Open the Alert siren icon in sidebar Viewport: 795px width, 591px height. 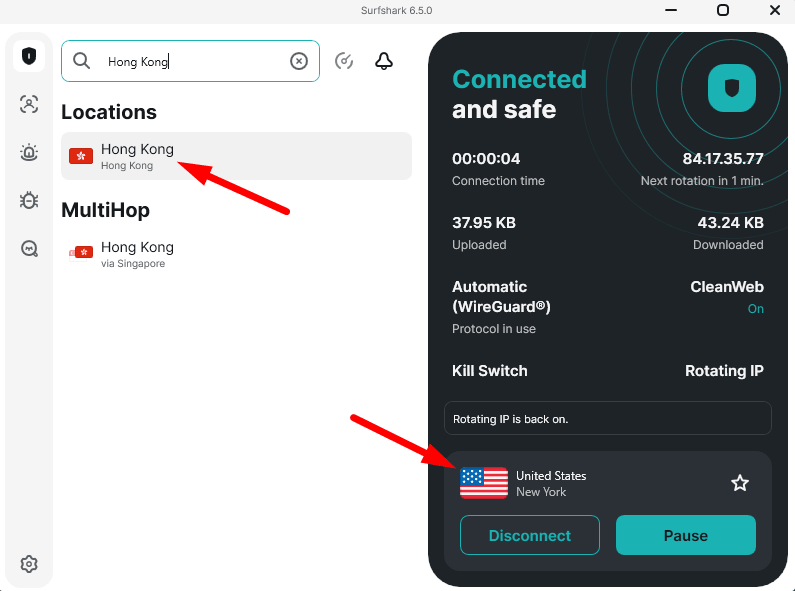(29, 152)
